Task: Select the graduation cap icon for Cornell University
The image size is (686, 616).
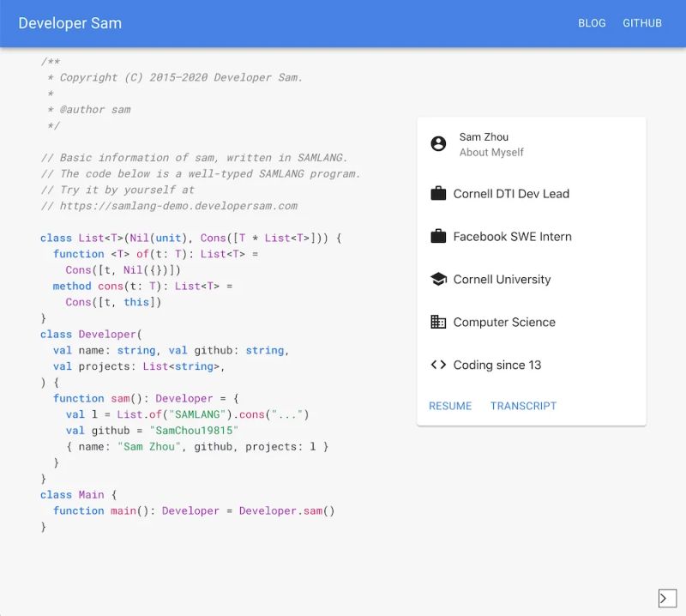Action: (439, 279)
